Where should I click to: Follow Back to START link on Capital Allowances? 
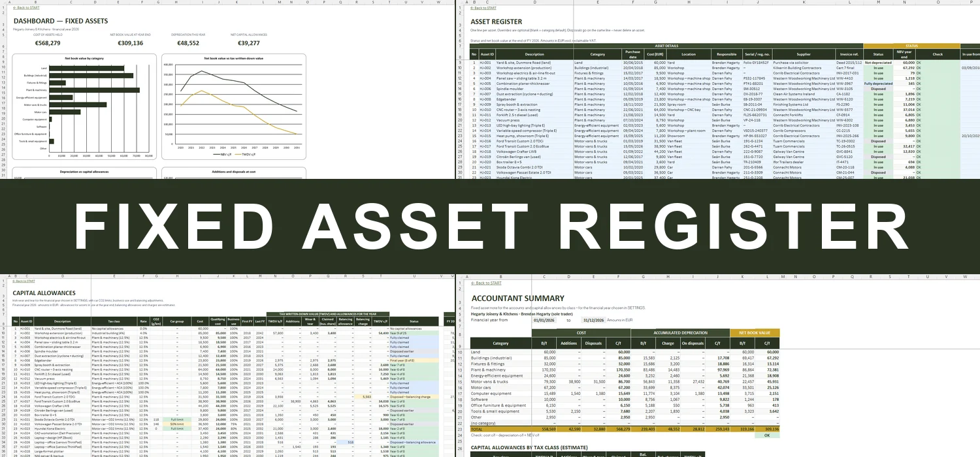click(x=25, y=281)
